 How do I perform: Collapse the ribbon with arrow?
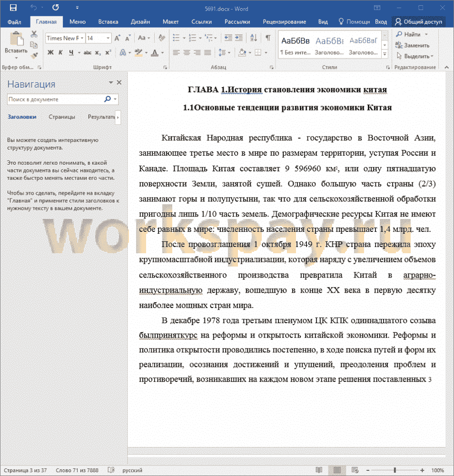(x=446, y=67)
